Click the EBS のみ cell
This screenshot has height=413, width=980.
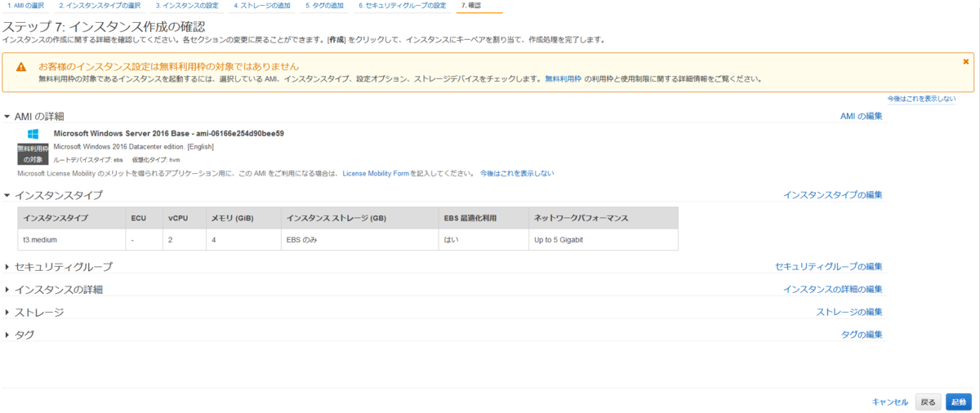point(359,240)
